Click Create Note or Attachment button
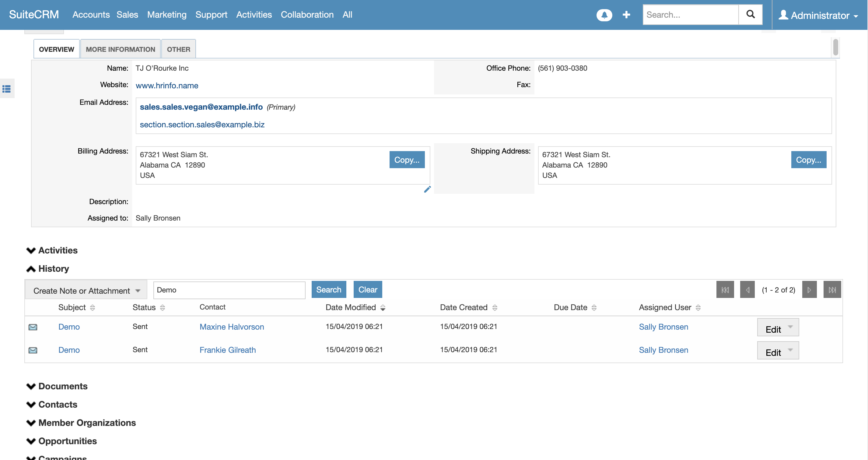Screen dimensions: 868x460 point(82,291)
